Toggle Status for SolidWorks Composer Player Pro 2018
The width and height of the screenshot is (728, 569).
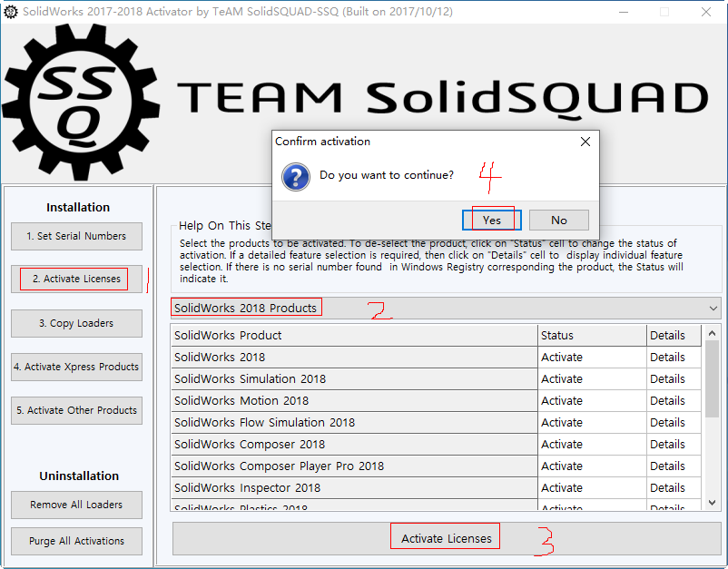pos(592,466)
